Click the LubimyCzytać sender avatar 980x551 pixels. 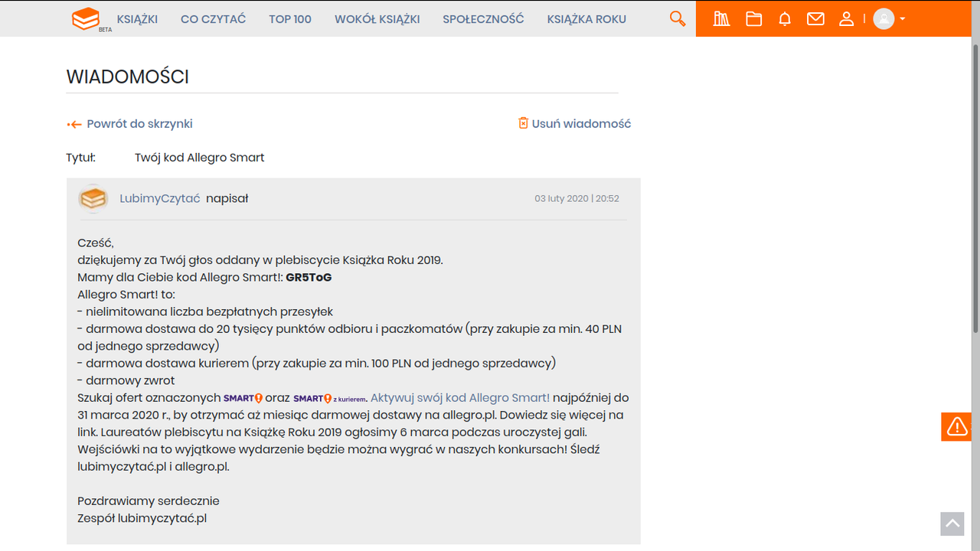click(x=93, y=198)
